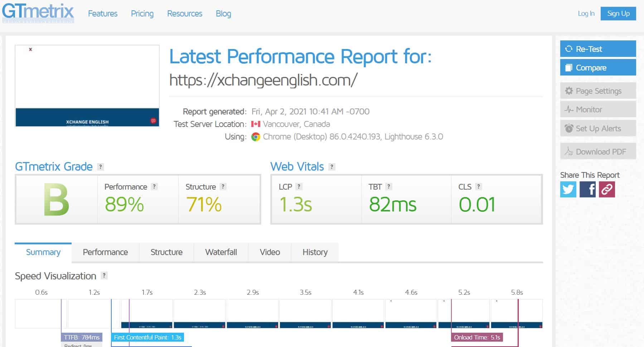The width and height of the screenshot is (644, 347).
Task: Click the Structure score help icon
Action: [223, 186]
